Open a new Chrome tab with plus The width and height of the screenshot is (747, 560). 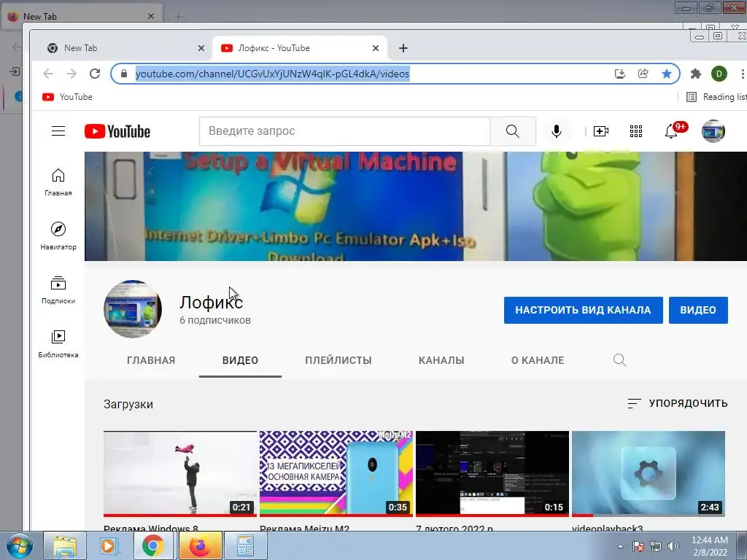pos(403,48)
